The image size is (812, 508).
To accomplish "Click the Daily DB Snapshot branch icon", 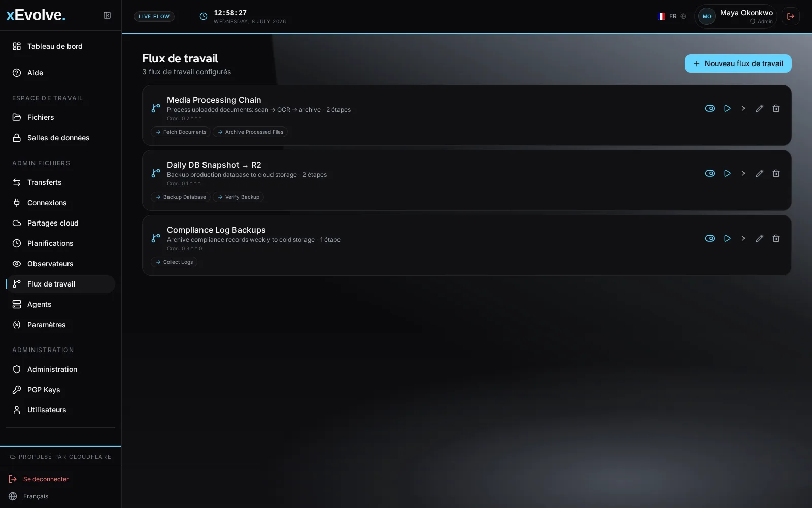I will [156, 173].
